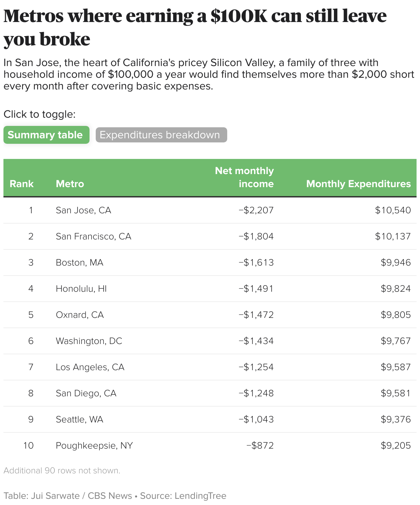Click the Poughkeepsie, NY metro cell
This screenshot has width=420, height=505.
click(x=94, y=445)
